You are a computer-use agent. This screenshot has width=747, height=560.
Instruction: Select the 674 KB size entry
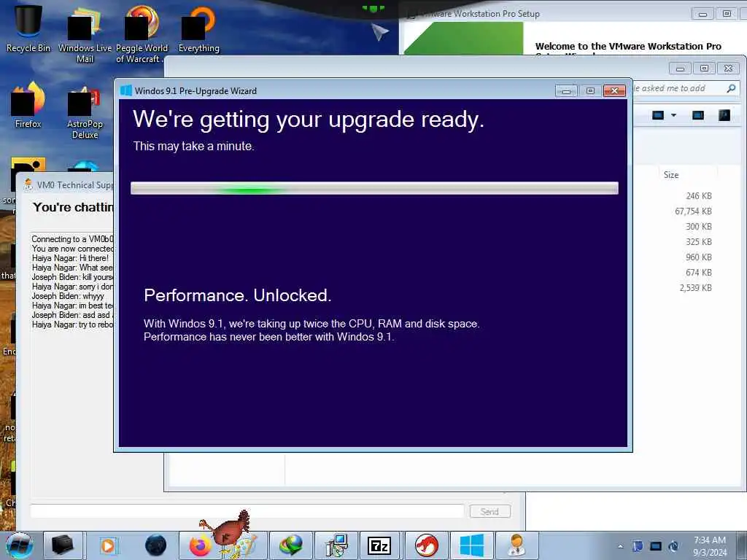pos(699,272)
